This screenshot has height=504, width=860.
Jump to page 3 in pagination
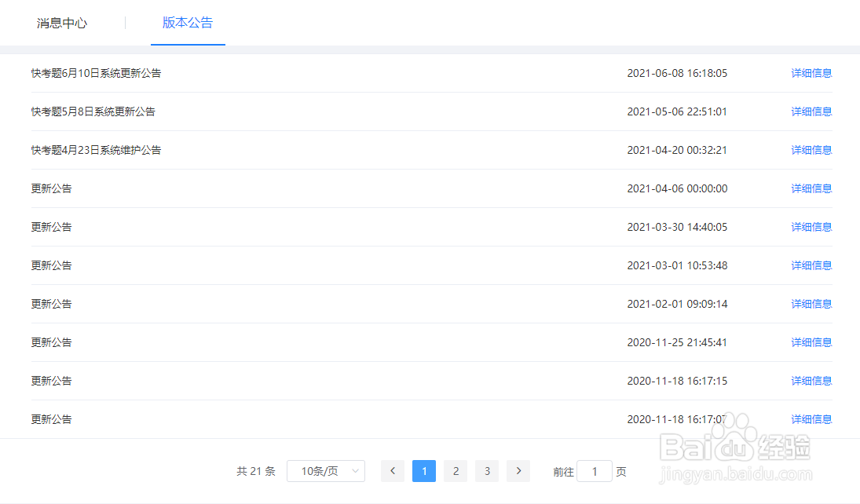(x=487, y=471)
